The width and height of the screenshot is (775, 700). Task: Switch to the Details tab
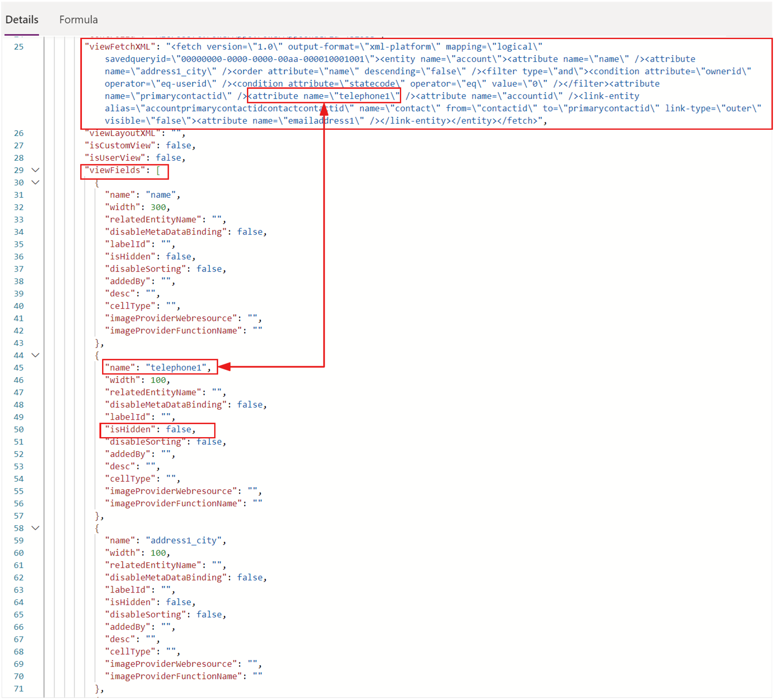(22, 20)
